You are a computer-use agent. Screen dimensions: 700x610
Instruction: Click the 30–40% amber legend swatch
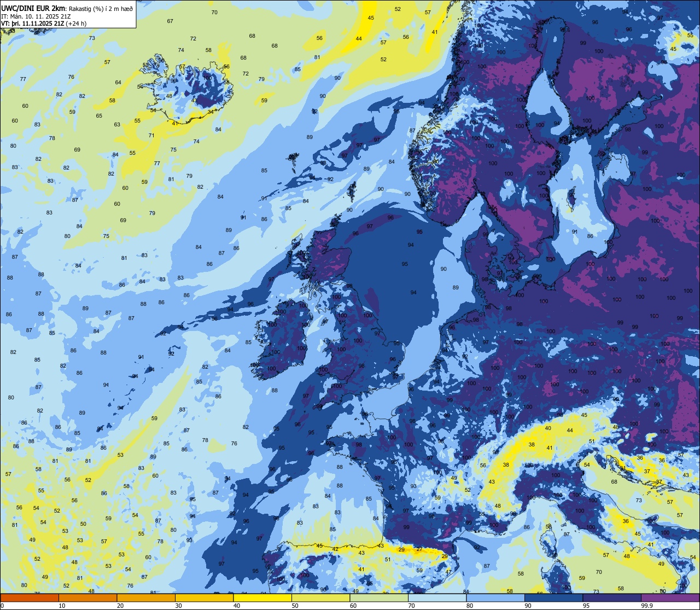(204, 597)
